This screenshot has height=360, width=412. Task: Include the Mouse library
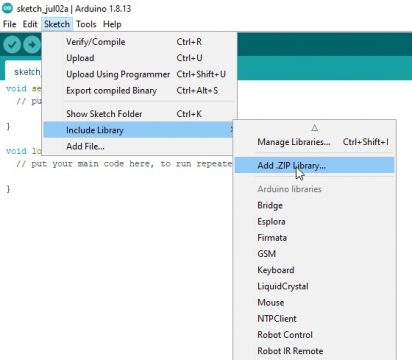coord(315,302)
